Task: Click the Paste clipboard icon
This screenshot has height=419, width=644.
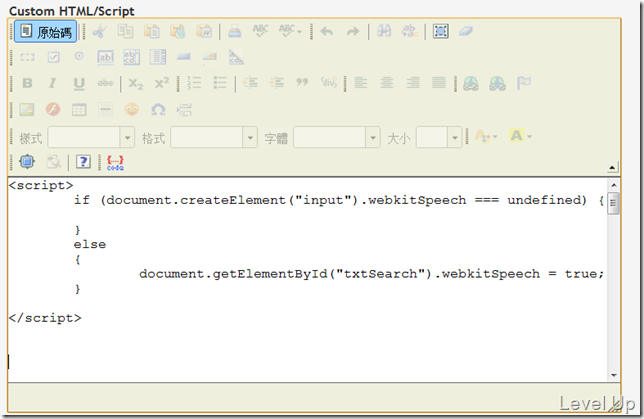Action: 152,31
